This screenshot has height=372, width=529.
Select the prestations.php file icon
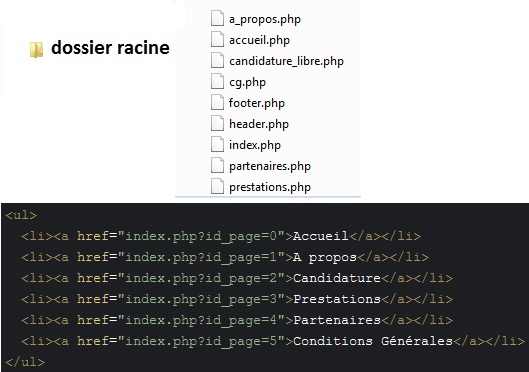click(x=217, y=186)
